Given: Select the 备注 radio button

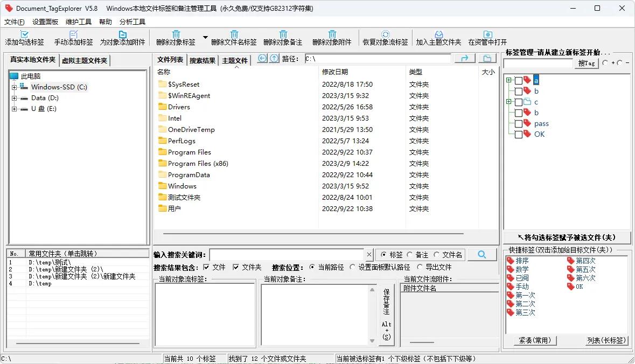Looking at the screenshot, I should click(410, 255).
